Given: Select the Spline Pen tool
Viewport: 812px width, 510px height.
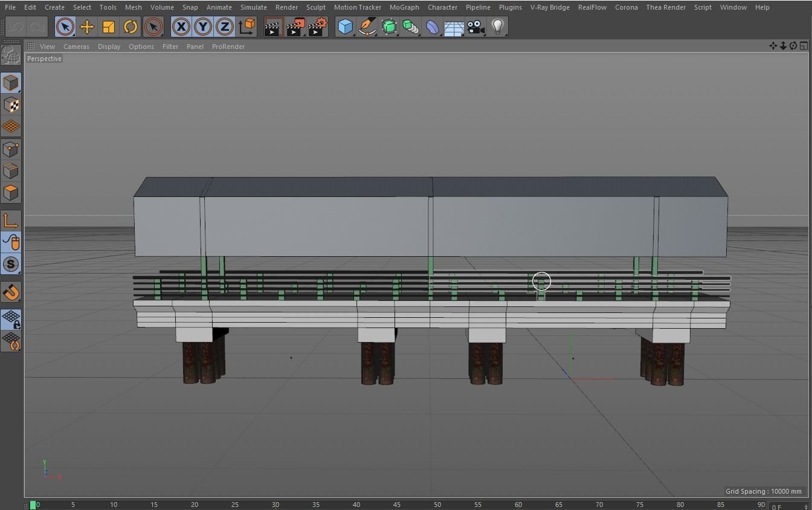Looking at the screenshot, I should 367,27.
